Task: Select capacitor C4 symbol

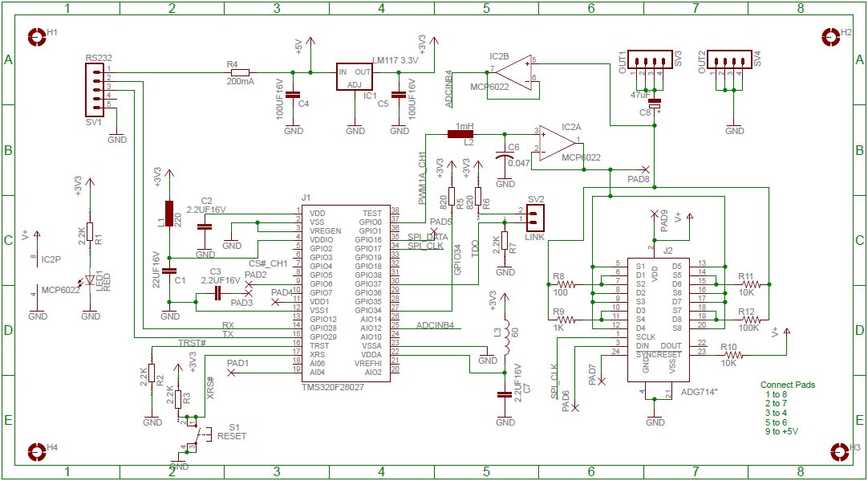Action: tap(294, 95)
